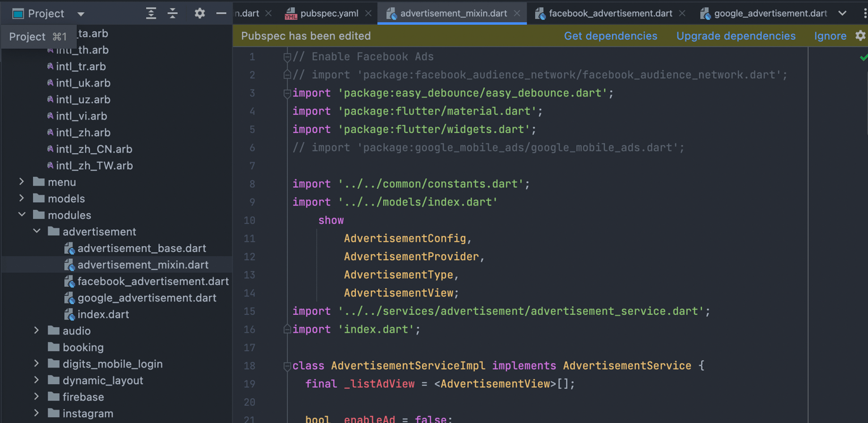
Task: Click the pubspec.yaml file icon in its tab
Action: (x=290, y=11)
